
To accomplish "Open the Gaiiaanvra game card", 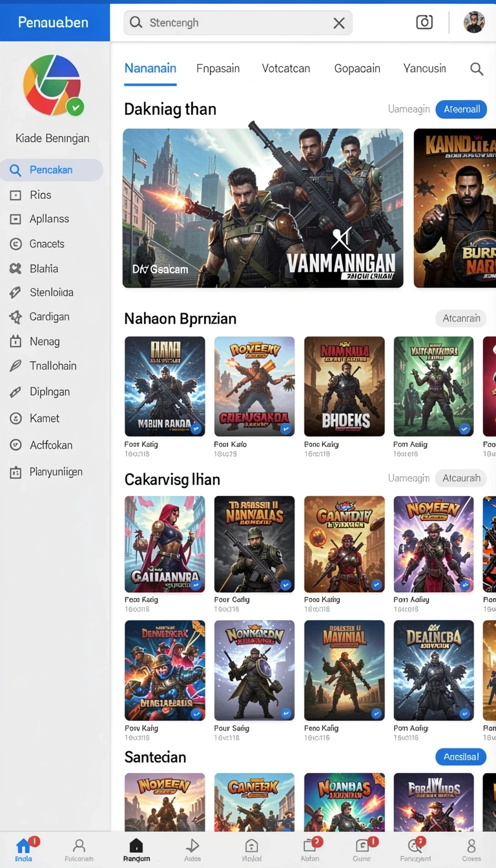I will tap(165, 544).
